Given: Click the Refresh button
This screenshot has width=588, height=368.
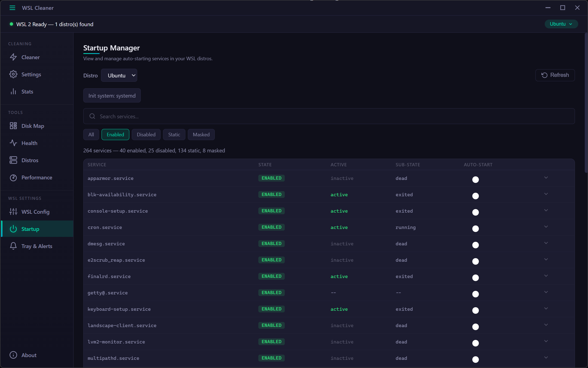Looking at the screenshot, I should [555, 75].
